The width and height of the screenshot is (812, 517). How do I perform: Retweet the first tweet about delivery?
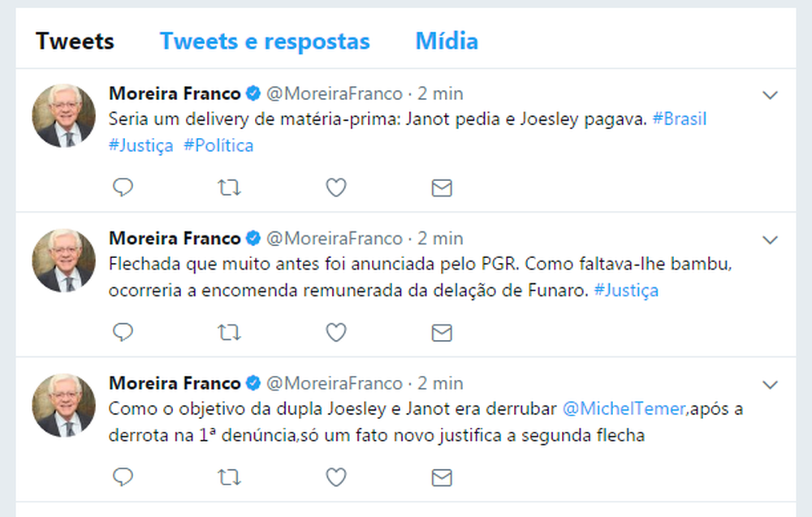click(230, 188)
